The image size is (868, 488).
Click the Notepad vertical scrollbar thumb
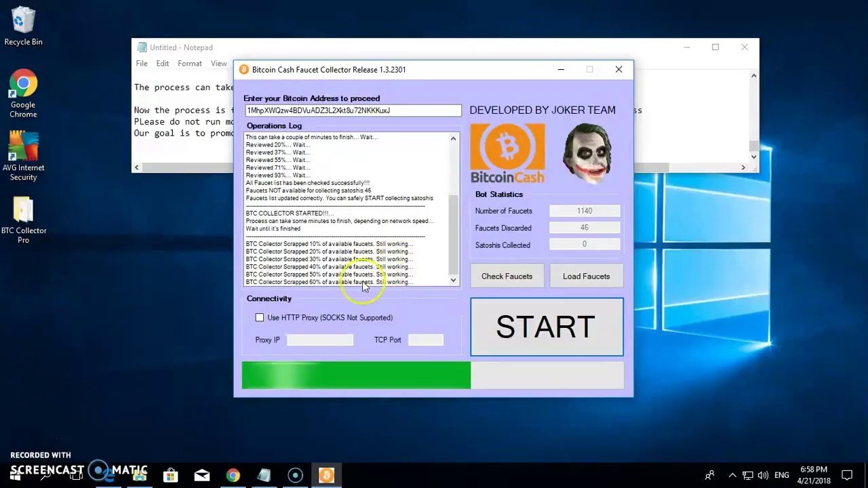coord(753,146)
